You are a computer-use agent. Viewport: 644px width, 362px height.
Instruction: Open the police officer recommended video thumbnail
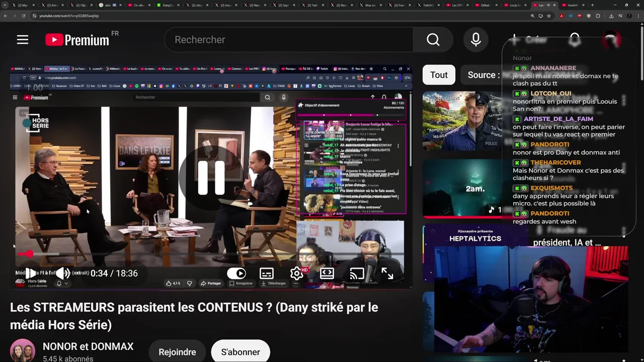pyautogui.click(x=463, y=121)
